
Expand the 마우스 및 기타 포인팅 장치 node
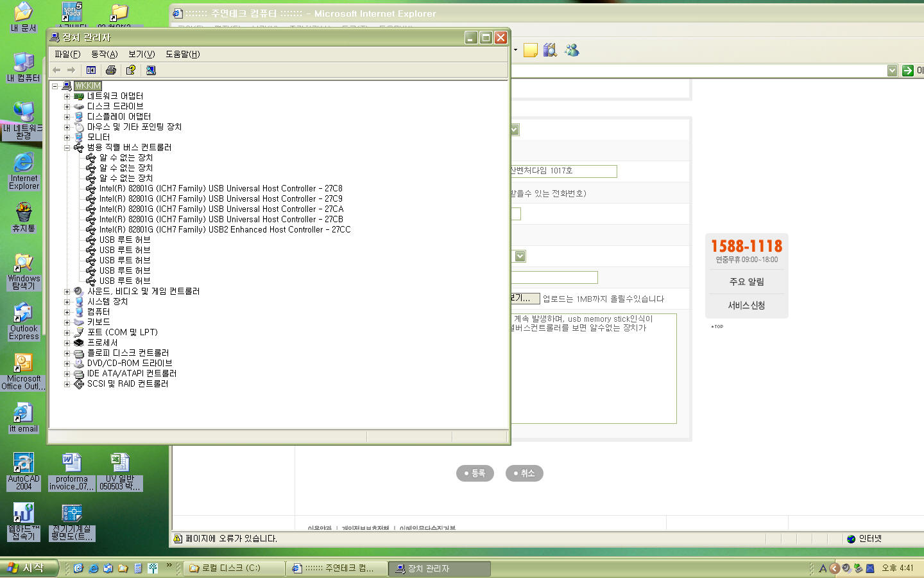pyautogui.click(x=67, y=127)
